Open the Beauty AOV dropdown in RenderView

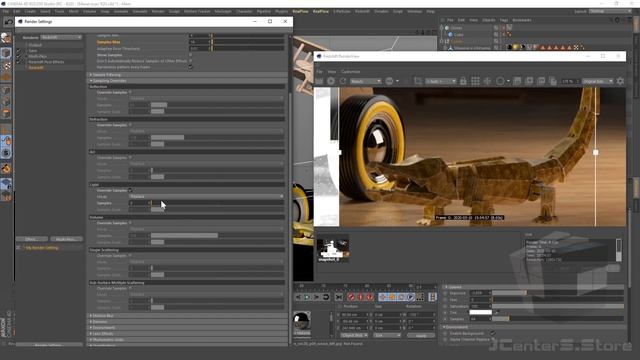(365, 81)
